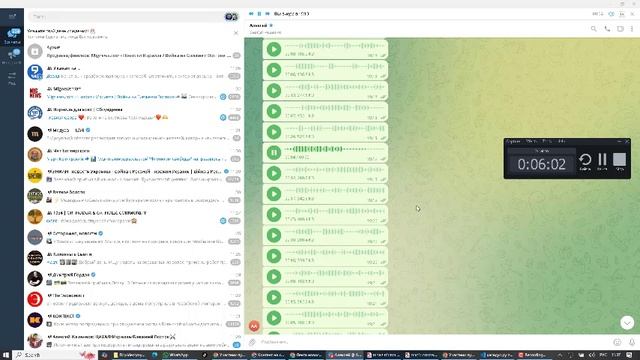Screen dimensions: 640x360
Task: Open the second chat folder with unread badge
Action: pyautogui.click(x=12, y=56)
